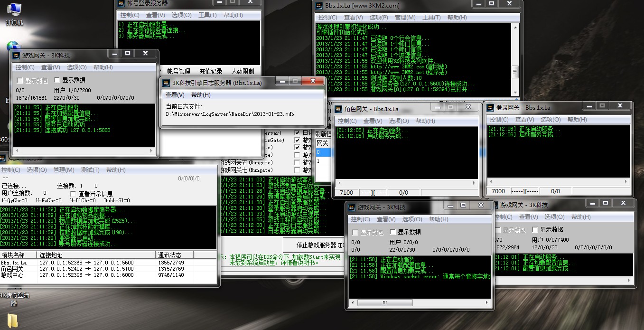Select the 3K传奇登陆器 desktop shortcut
Screen dimensions: 644x330
[x=14, y=299]
